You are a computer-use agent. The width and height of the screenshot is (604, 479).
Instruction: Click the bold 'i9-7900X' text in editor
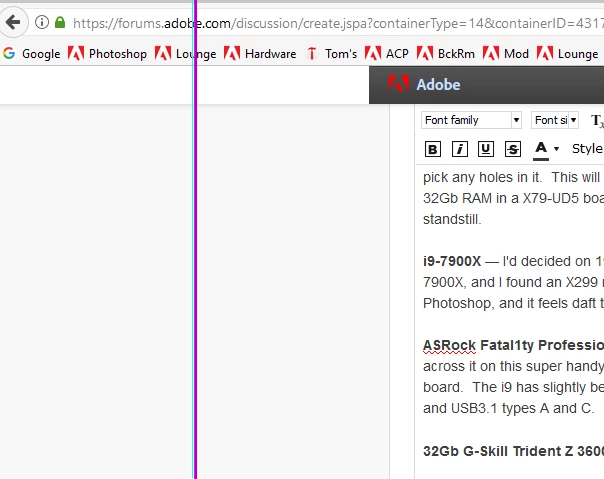(452, 261)
